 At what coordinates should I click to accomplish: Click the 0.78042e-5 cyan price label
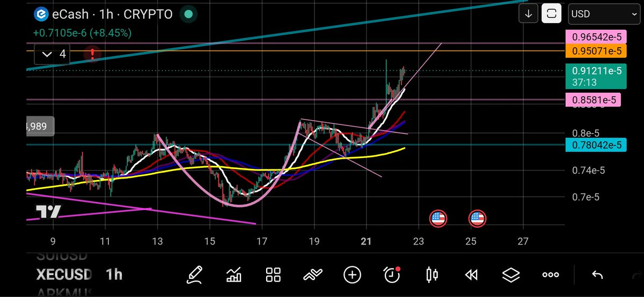(x=596, y=145)
